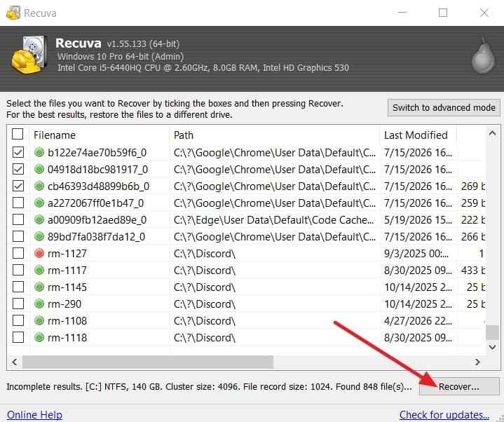
Task: Click the vertical scrollbar up arrow
Action: (x=492, y=133)
